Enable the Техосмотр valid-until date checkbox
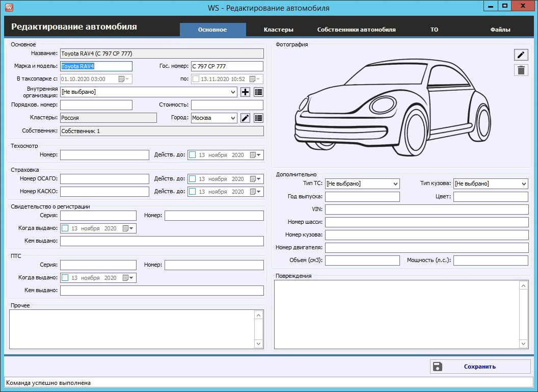 point(193,155)
